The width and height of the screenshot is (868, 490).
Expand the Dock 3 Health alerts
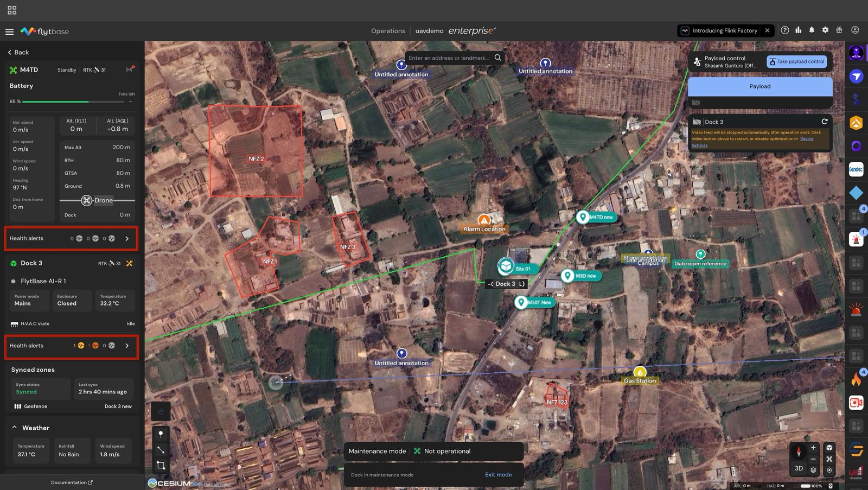pyautogui.click(x=71, y=346)
